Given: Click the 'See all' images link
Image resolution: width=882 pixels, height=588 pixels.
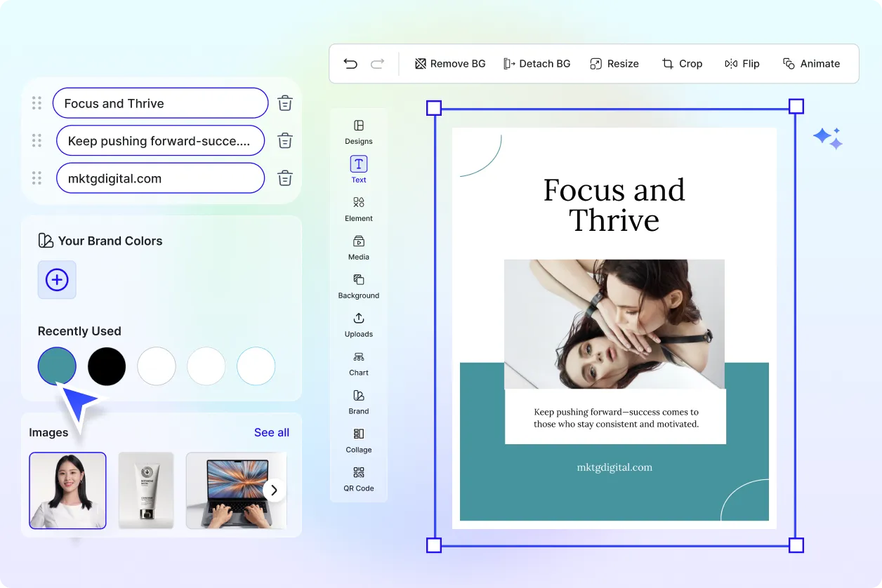Looking at the screenshot, I should point(272,432).
